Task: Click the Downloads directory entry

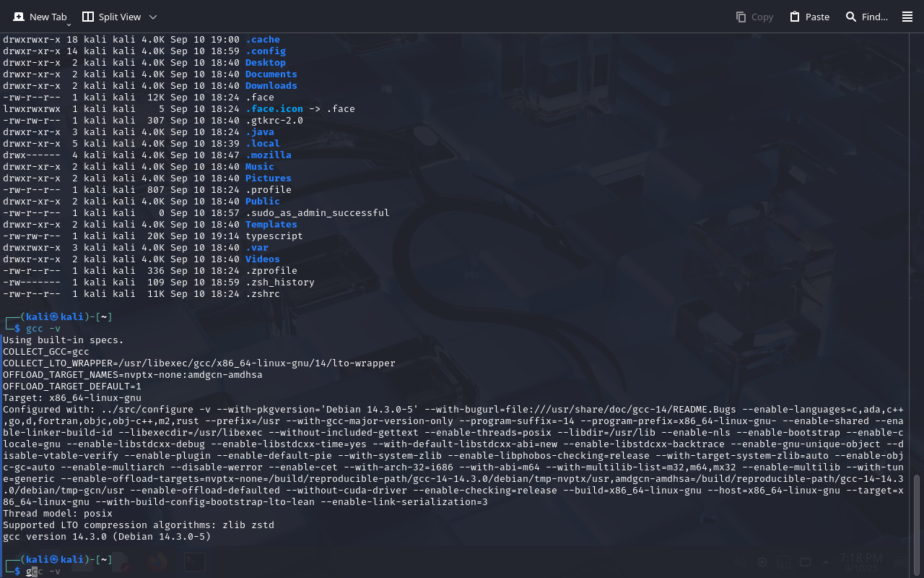Action: 271,86
